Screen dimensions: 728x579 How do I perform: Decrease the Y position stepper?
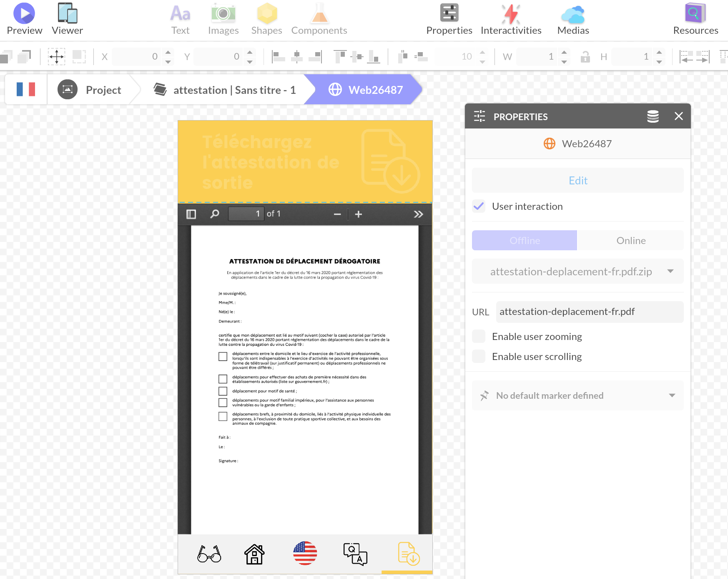click(249, 61)
